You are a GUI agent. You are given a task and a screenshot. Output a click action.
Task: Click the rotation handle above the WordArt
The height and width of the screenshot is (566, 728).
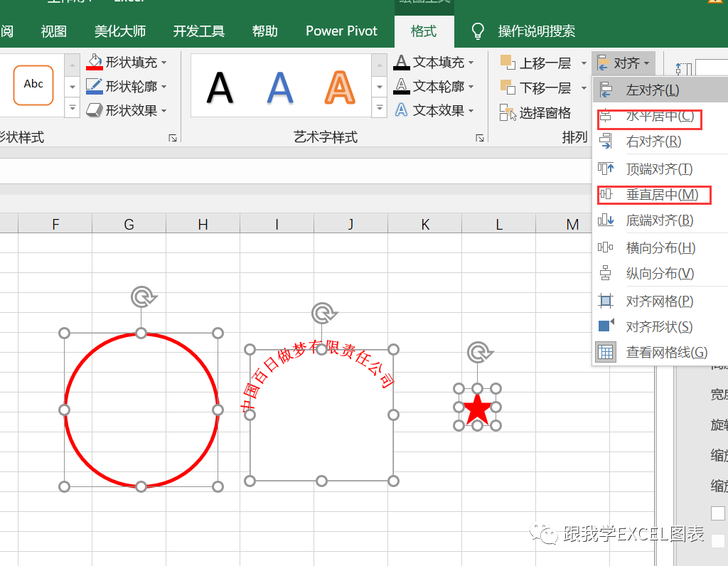323,314
